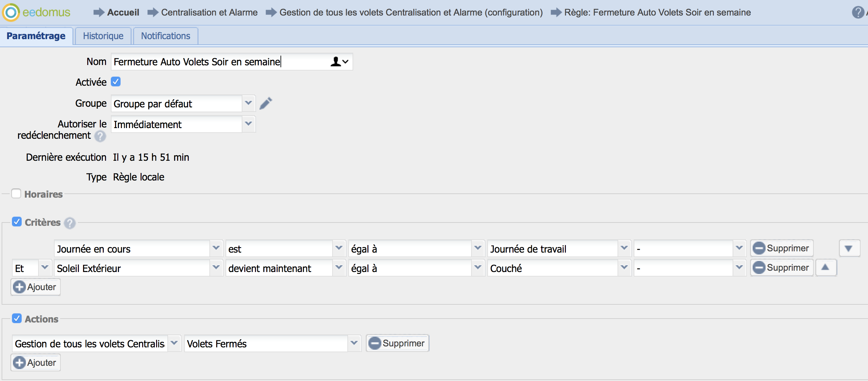
Task: Move Soleil Extérieur criterion up with arrow
Action: click(825, 268)
